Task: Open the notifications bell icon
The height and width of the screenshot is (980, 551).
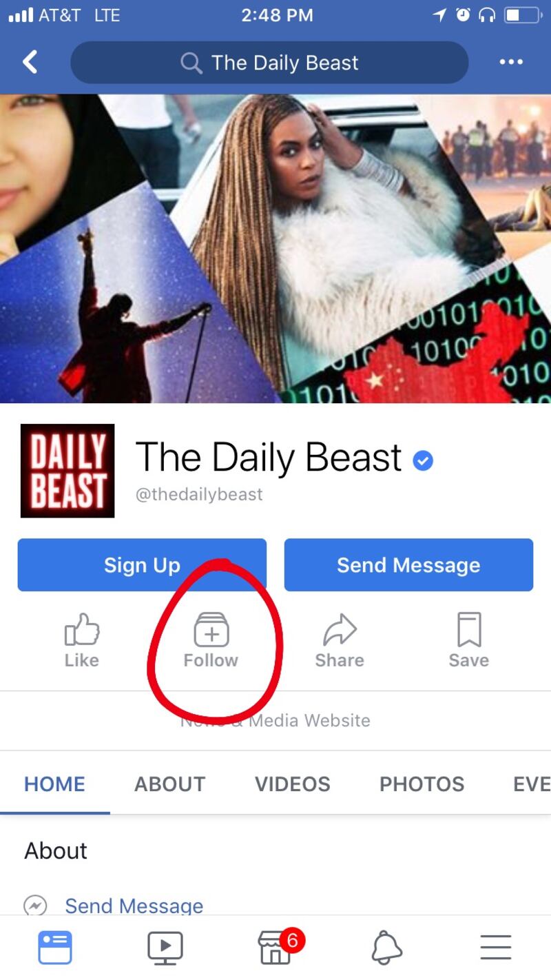Action: 387,948
